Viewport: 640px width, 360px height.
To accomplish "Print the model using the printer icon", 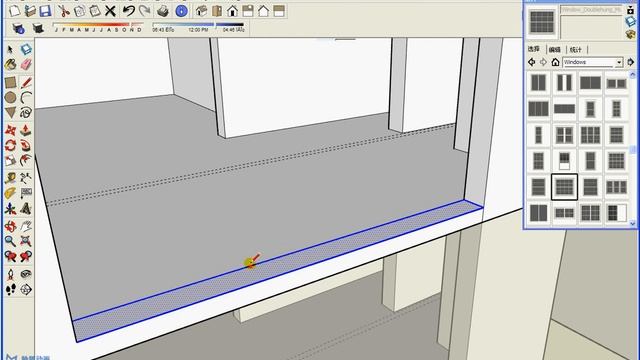I will [x=163, y=11].
